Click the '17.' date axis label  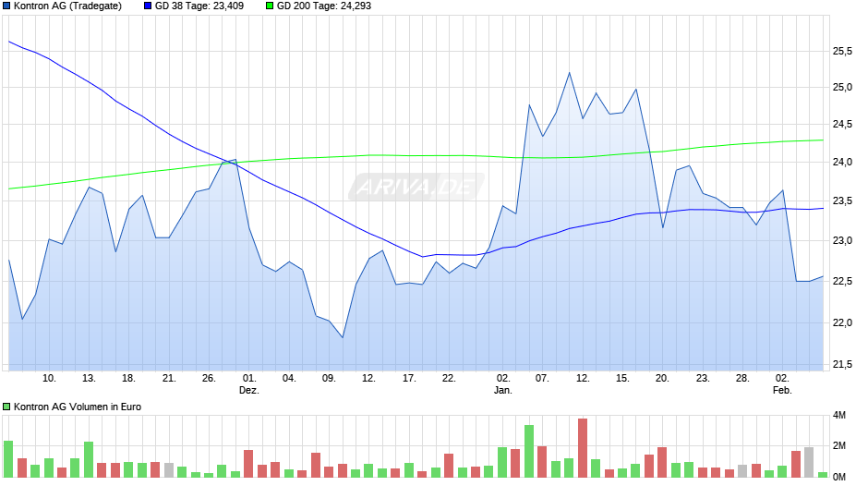pyautogui.click(x=409, y=379)
